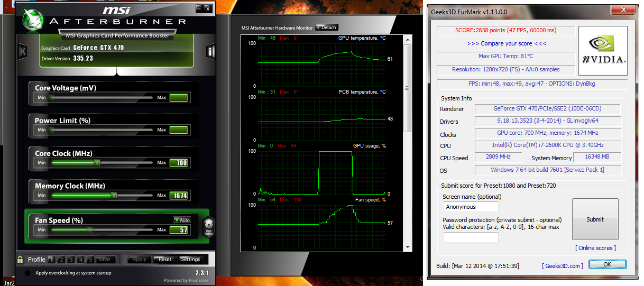Open the Online scores link
This screenshot has height=286, width=644.
(x=596, y=248)
